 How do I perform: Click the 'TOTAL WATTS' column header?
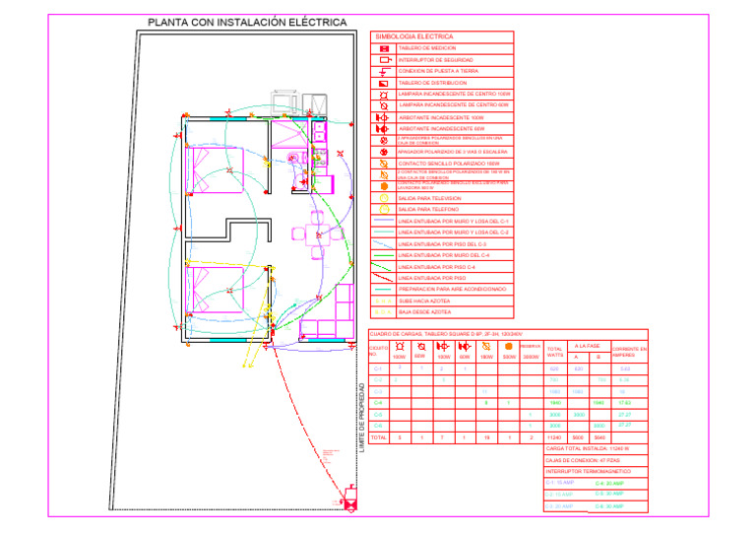click(x=554, y=352)
